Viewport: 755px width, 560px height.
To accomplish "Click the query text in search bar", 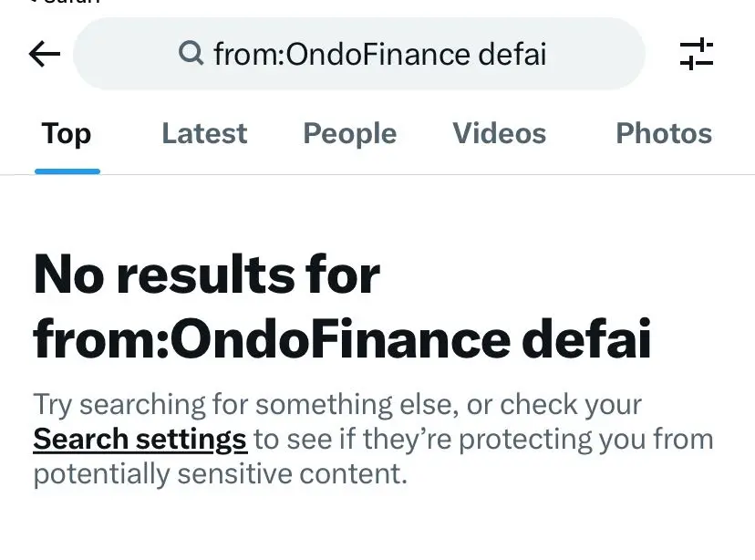I will tap(380, 54).
